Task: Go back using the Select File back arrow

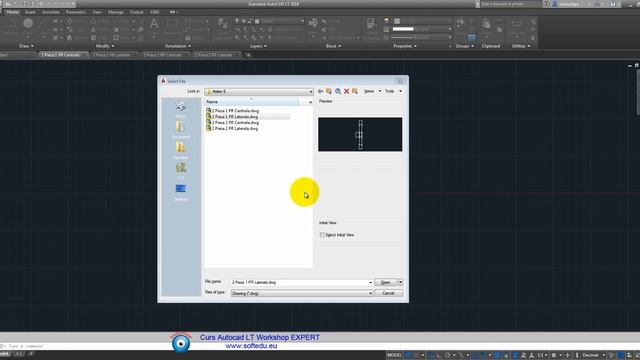Action: pos(320,91)
